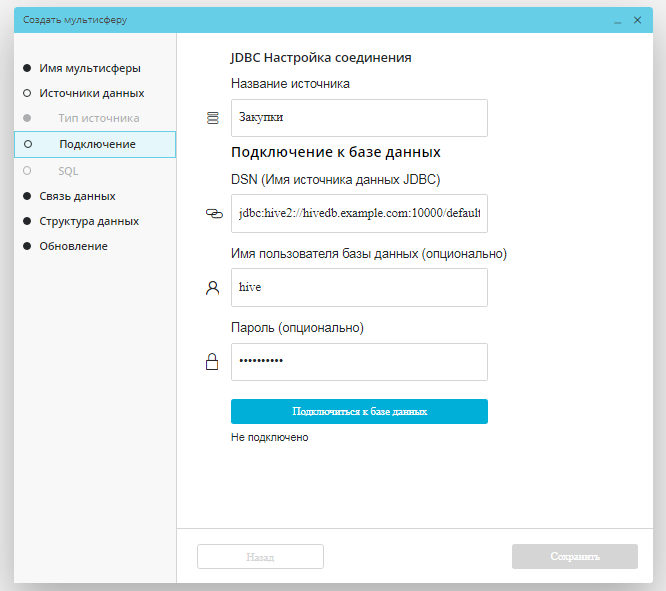Open the SQL substep

click(x=68, y=171)
